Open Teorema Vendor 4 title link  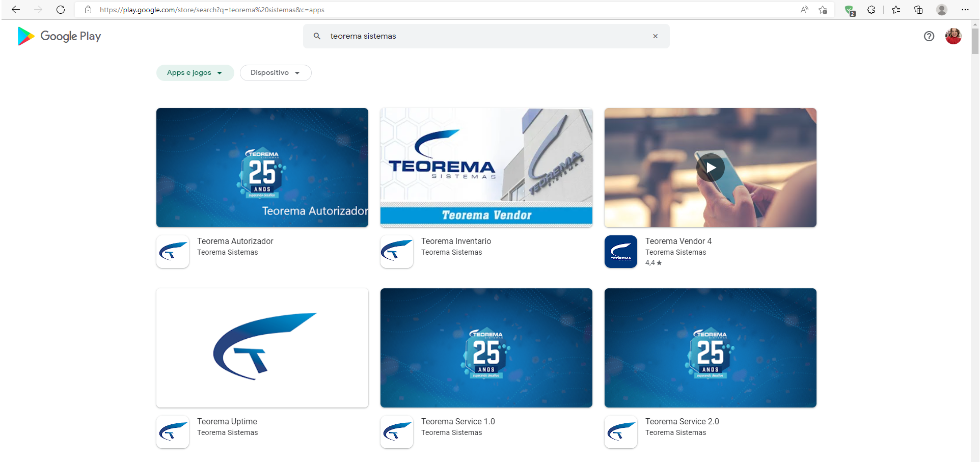[678, 241]
